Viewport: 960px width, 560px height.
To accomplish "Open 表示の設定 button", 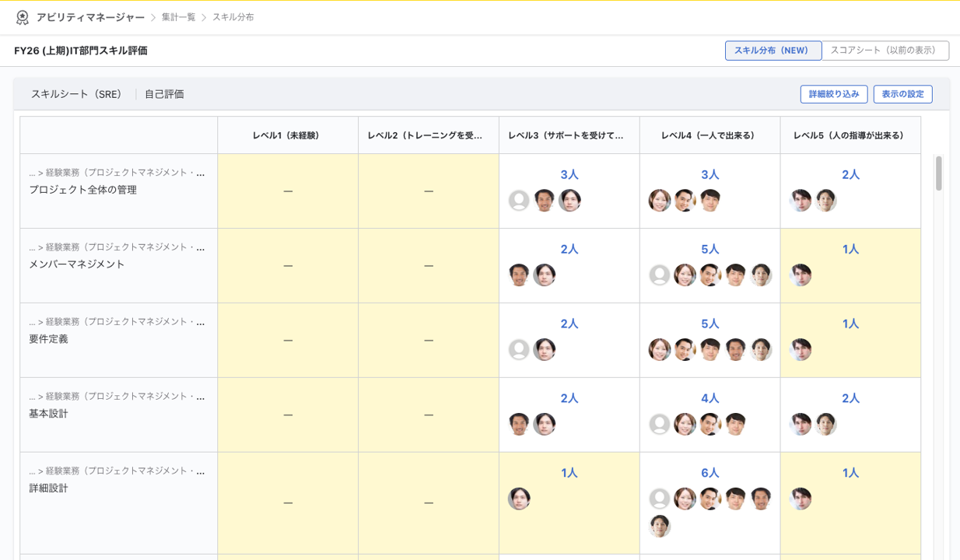I will [x=902, y=94].
